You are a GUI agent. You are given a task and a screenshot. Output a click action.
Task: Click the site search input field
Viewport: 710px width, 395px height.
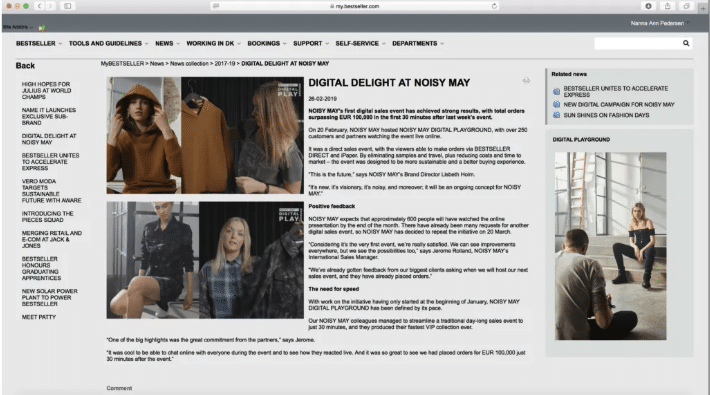(x=638, y=43)
